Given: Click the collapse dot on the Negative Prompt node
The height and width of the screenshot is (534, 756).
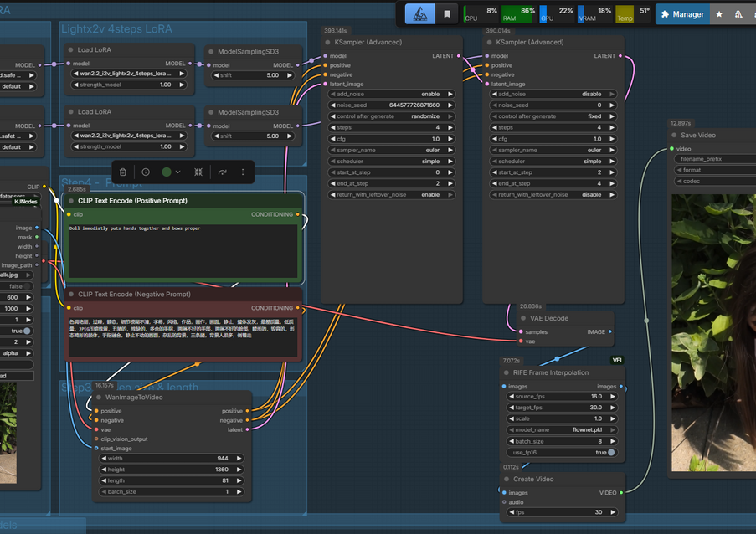Looking at the screenshot, I should pos(71,295).
